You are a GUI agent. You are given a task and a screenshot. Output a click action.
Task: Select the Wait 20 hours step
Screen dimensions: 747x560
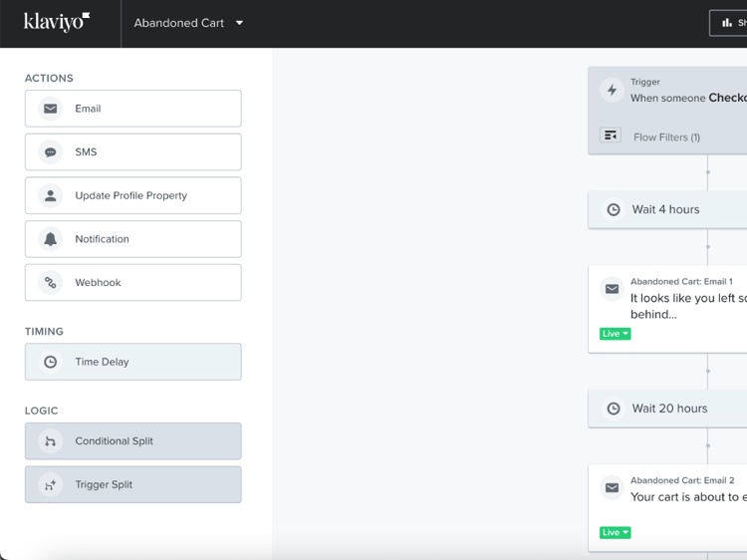pyautogui.click(x=667, y=409)
